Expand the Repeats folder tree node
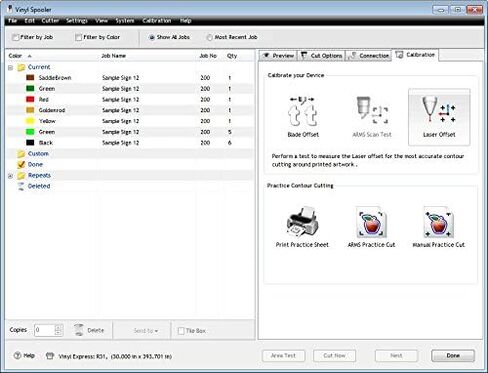 click(10, 176)
